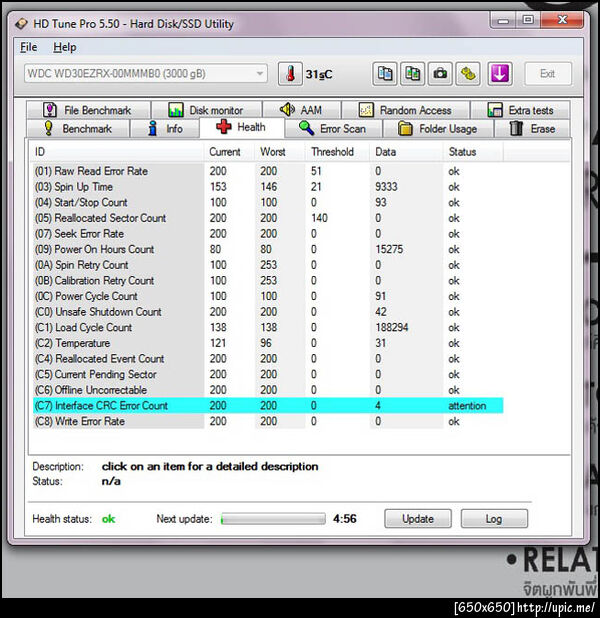Switch to the File Benchmark tab
This screenshot has width=600, height=618.
click(88, 110)
